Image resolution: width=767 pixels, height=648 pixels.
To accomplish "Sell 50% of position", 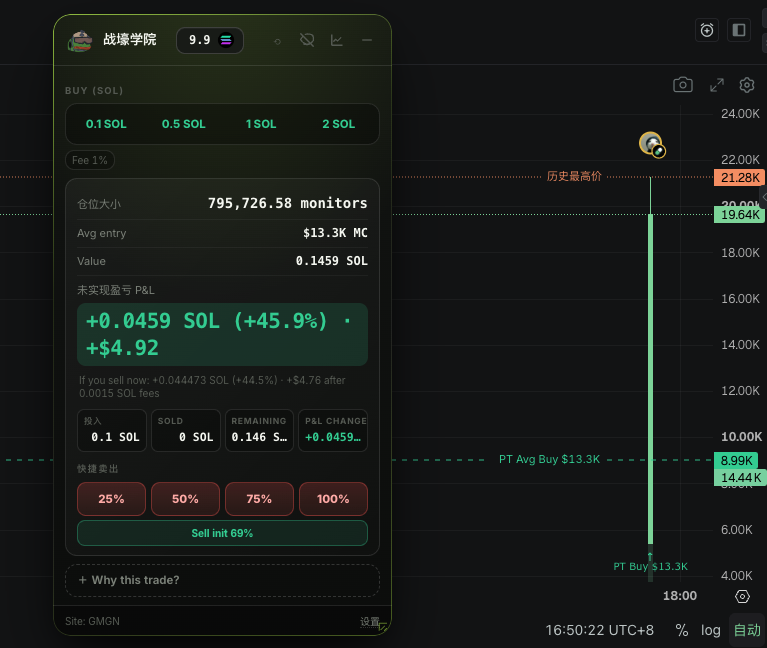I will point(185,499).
